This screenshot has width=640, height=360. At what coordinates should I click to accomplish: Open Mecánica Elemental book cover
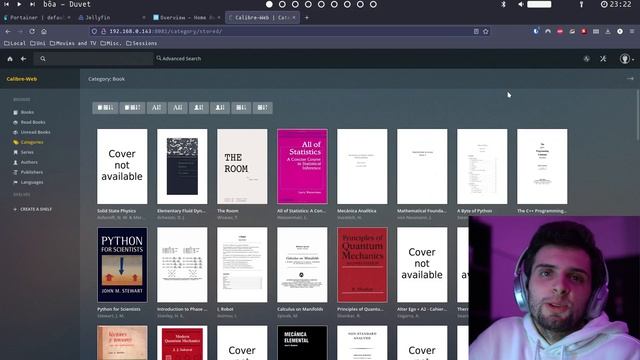pos(302,343)
